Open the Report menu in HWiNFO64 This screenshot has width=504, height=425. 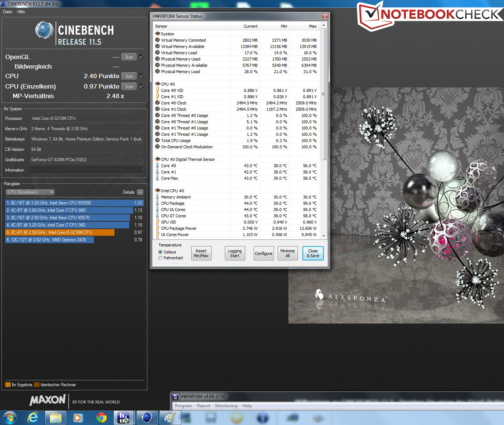204,406
